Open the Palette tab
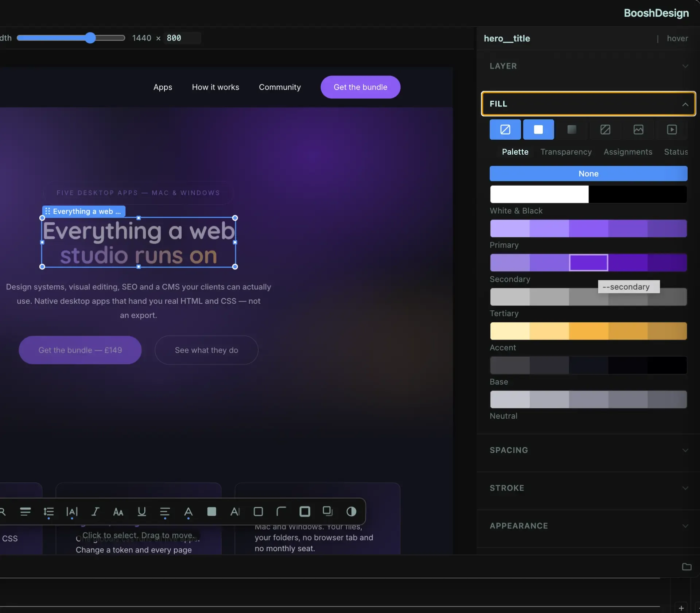 [x=515, y=152]
